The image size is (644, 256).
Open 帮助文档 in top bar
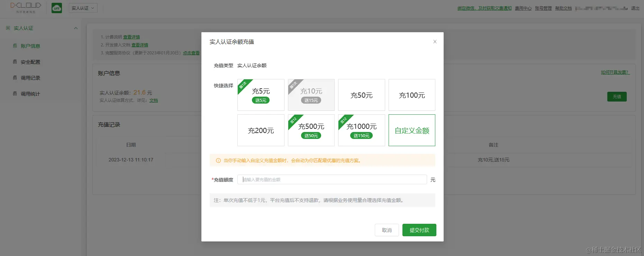coord(563,8)
